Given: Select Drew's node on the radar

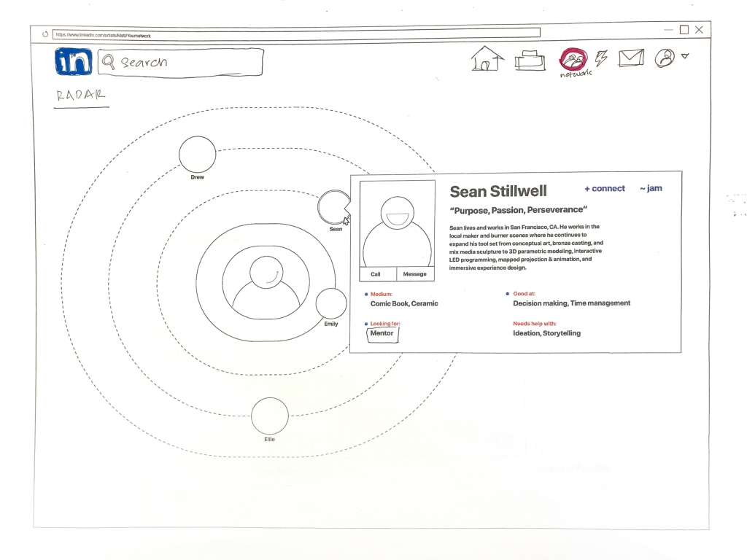Looking at the screenshot, I should click(198, 154).
